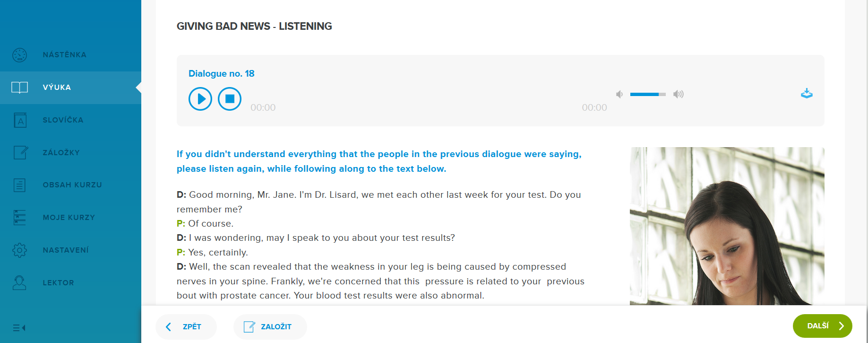Click the loud speaker volume icon

tap(679, 94)
